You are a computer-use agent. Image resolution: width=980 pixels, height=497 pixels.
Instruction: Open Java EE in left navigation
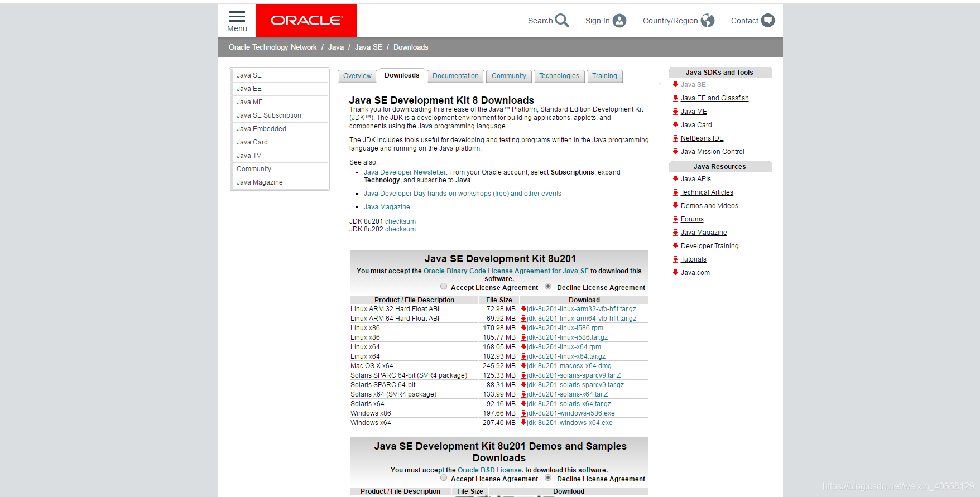(x=249, y=89)
